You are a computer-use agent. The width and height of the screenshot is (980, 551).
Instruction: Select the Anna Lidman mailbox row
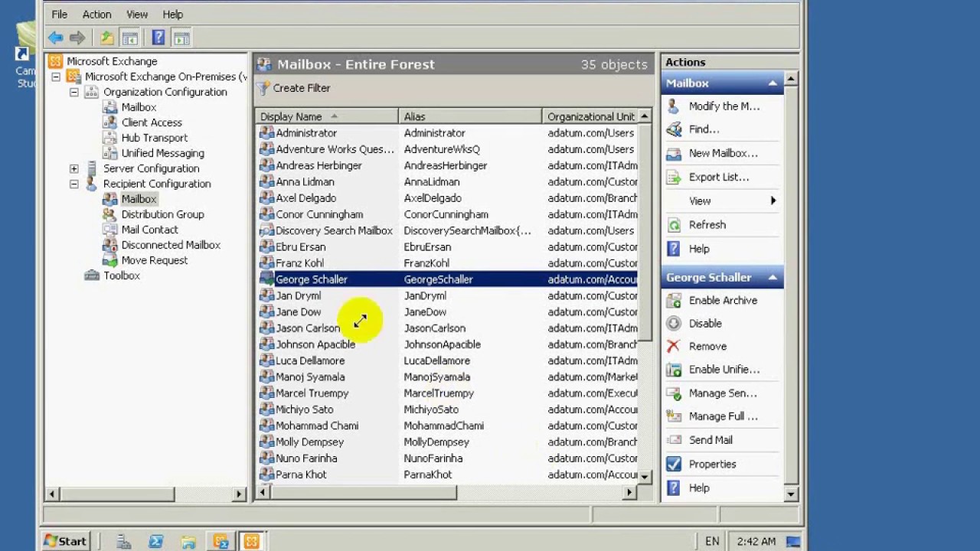click(448, 181)
